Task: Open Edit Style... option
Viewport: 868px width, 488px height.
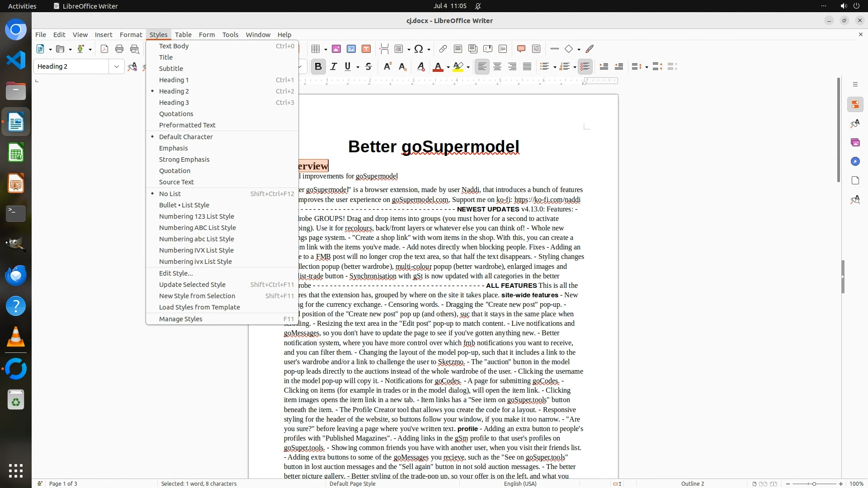Action: tap(176, 273)
